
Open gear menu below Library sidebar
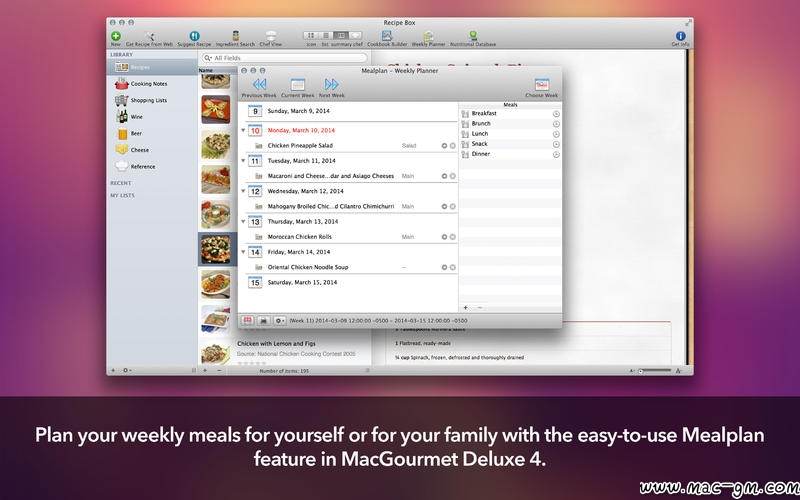coord(127,370)
